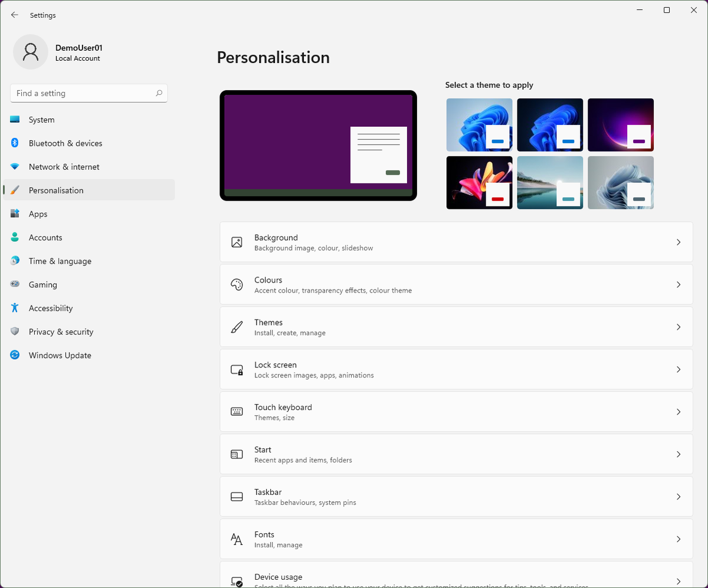Select Apps in the sidebar
Image resolution: width=708 pixels, height=588 pixels.
89,214
